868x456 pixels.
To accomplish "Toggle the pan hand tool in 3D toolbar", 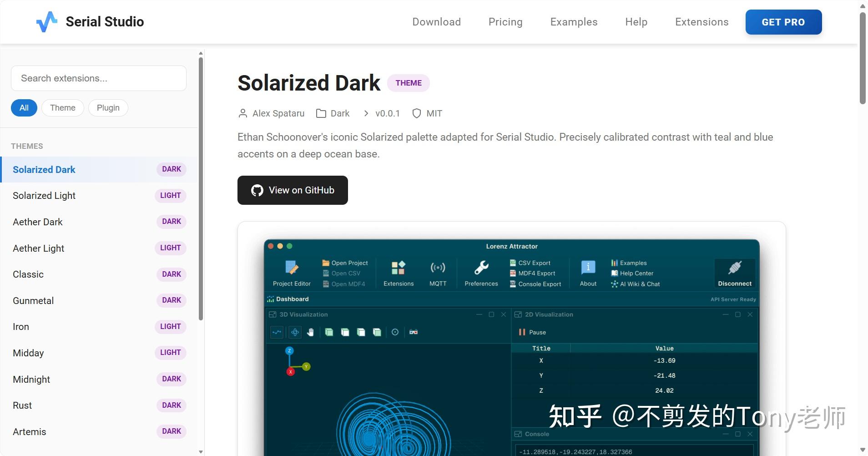I will tap(310, 332).
